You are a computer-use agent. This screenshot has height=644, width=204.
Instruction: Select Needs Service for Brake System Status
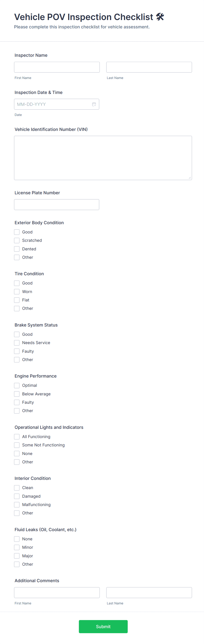17,343
